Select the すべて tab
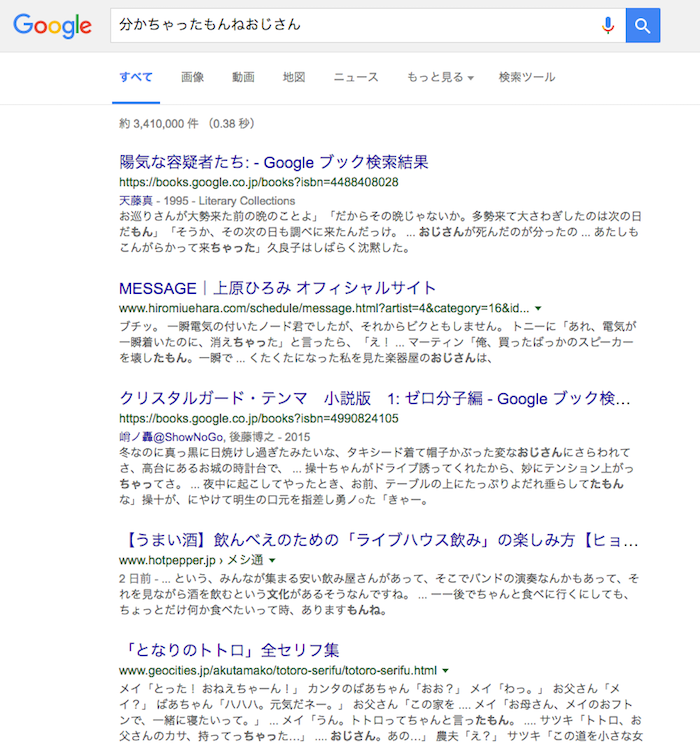This screenshot has width=700, height=743. click(135, 77)
